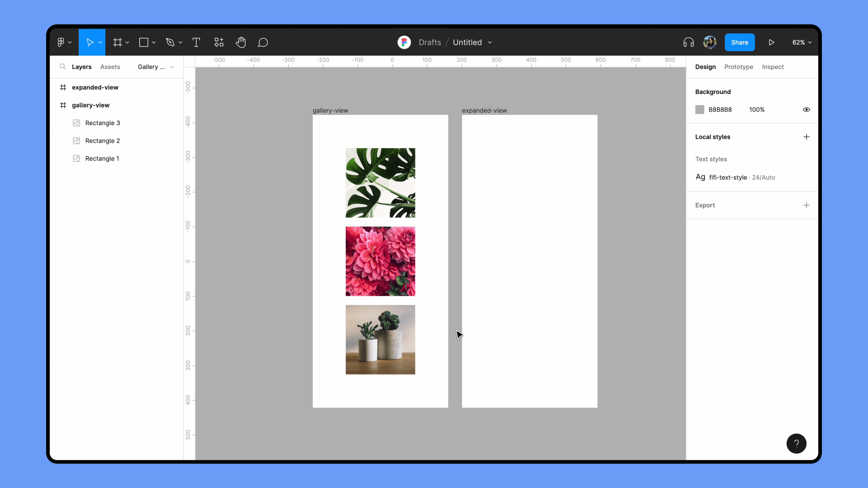This screenshot has height=488, width=868.
Task: Select the Rectangle 2 layer
Action: (x=103, y=141)
